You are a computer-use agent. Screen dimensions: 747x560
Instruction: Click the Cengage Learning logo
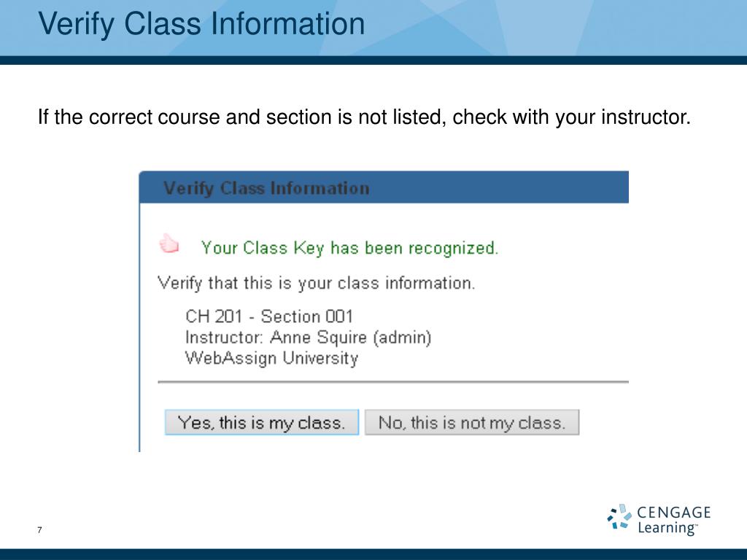pos(659,520)
